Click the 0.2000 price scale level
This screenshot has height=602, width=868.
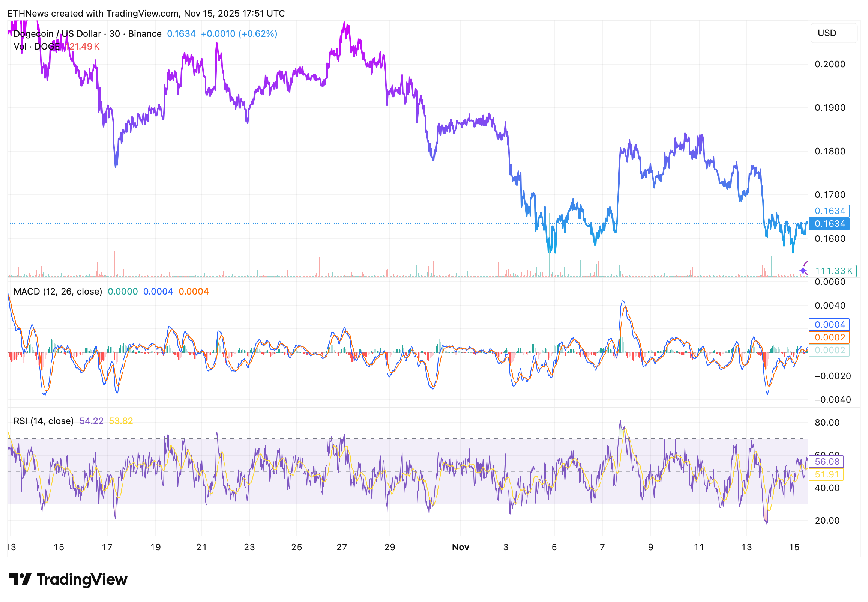830,64
